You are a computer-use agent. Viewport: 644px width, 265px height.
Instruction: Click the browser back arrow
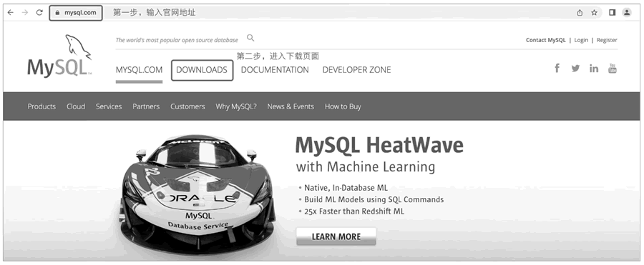[11, 13]
